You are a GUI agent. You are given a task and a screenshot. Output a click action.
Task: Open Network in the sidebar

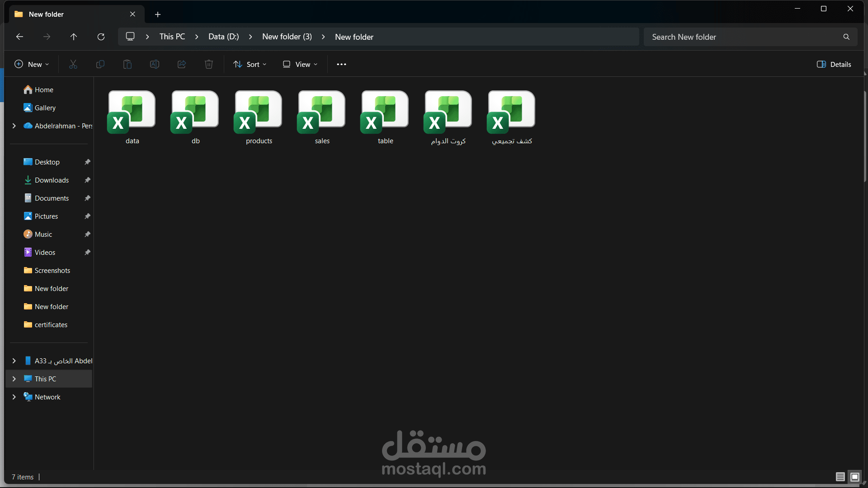coord(48,397)
